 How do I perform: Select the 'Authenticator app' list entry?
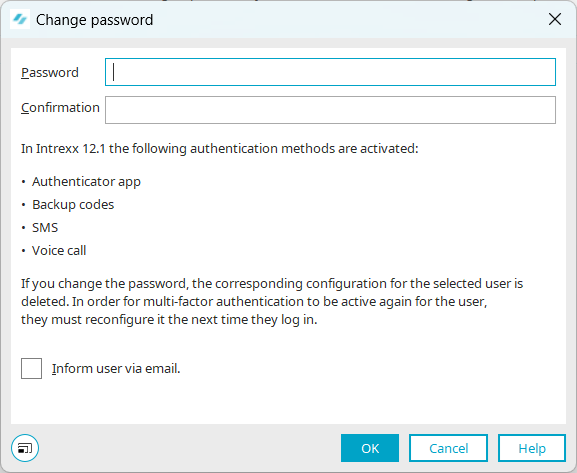(x=86, y=181)
